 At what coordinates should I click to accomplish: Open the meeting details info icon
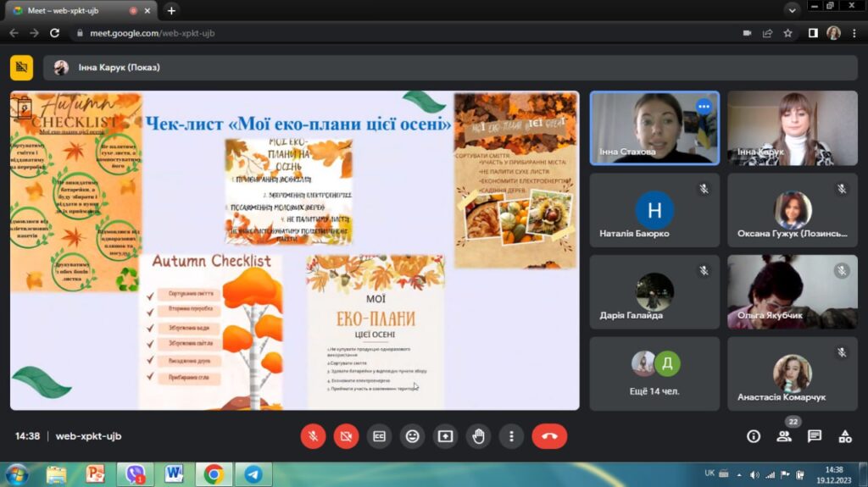point(754,436)
